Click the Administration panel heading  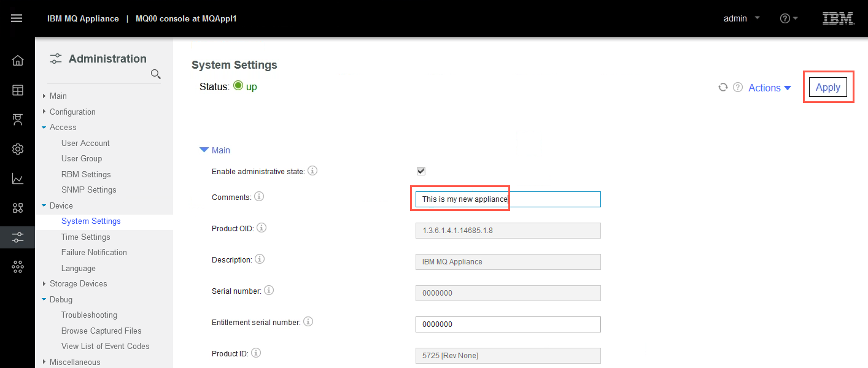pyautogui.click(x=107, y=59)
